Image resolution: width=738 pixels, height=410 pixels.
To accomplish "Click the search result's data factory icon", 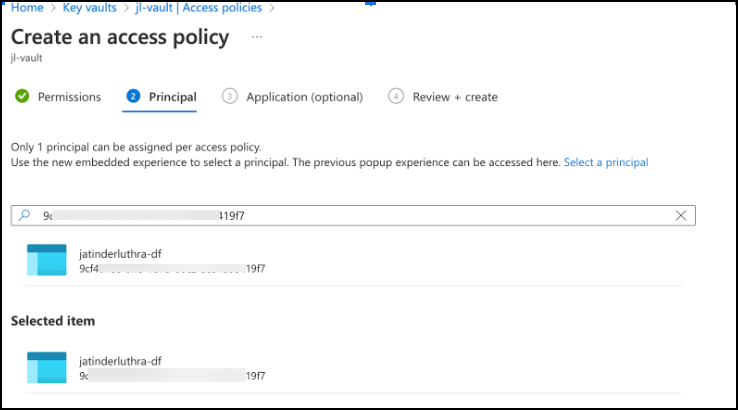I will 46,260.
